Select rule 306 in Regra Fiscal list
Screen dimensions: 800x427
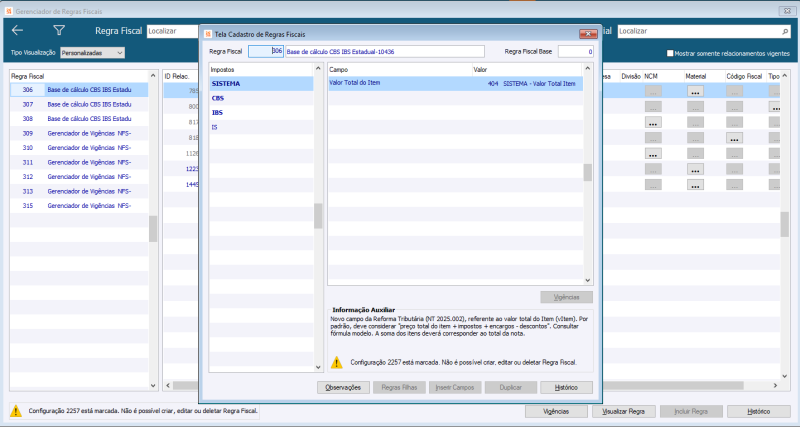point(80,90)
